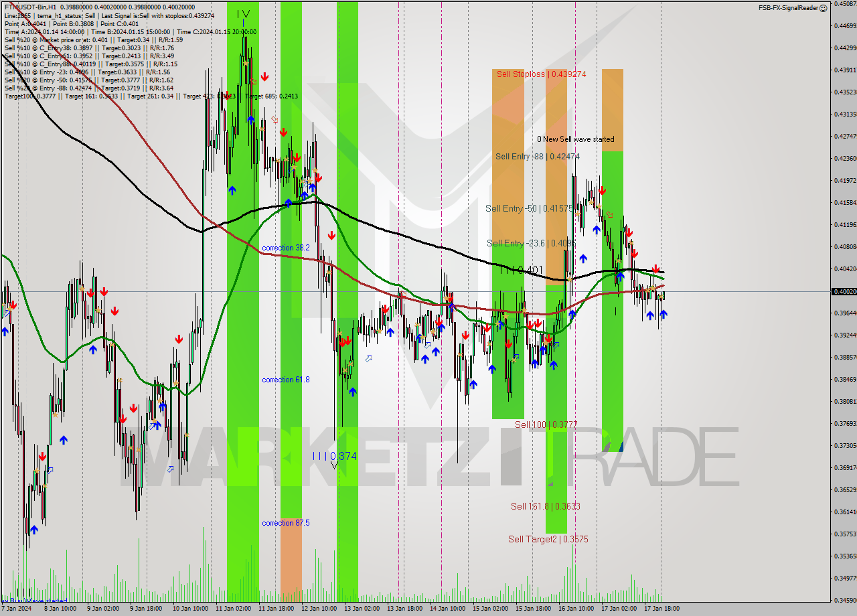857x616 pixels.
Task: Select the 'Sell Entry -88 | 0.42474' label
Action: [x=538, y=157]
